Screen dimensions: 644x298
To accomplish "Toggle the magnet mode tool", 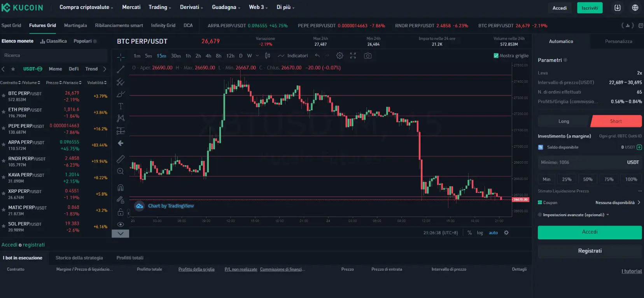I will pyautogui.click(x=121, y=187).
